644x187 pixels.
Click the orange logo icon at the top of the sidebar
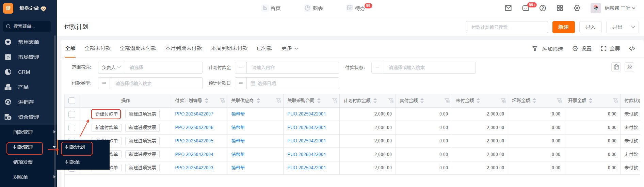8,8
